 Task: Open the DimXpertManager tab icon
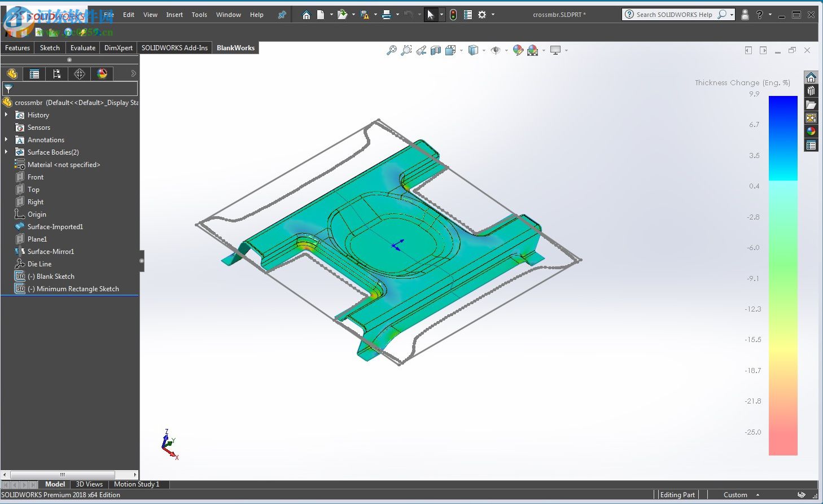point(79,73)
